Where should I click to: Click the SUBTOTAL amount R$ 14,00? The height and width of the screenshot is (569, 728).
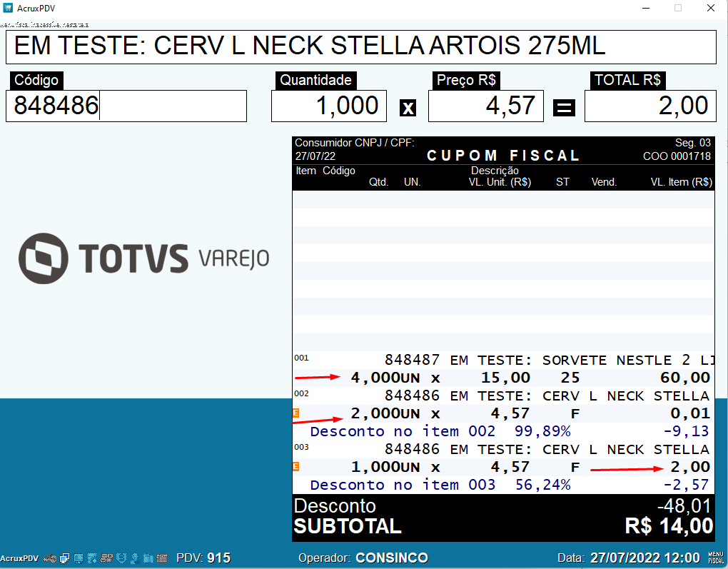(669, 526)
